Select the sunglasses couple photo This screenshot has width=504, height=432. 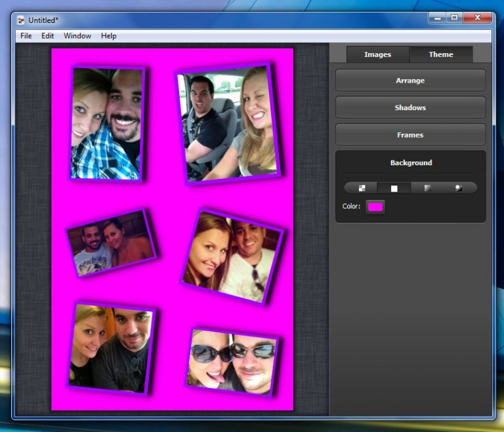232,362
